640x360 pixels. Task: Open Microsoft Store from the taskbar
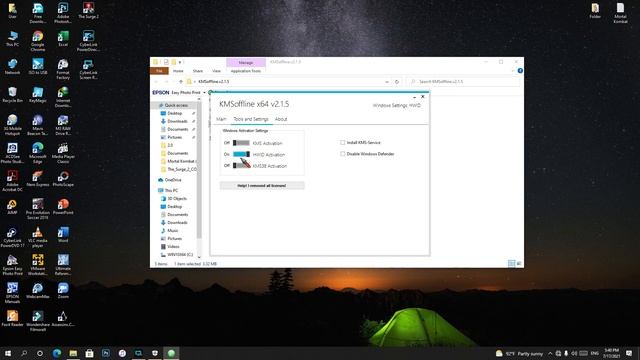point(89,353)
